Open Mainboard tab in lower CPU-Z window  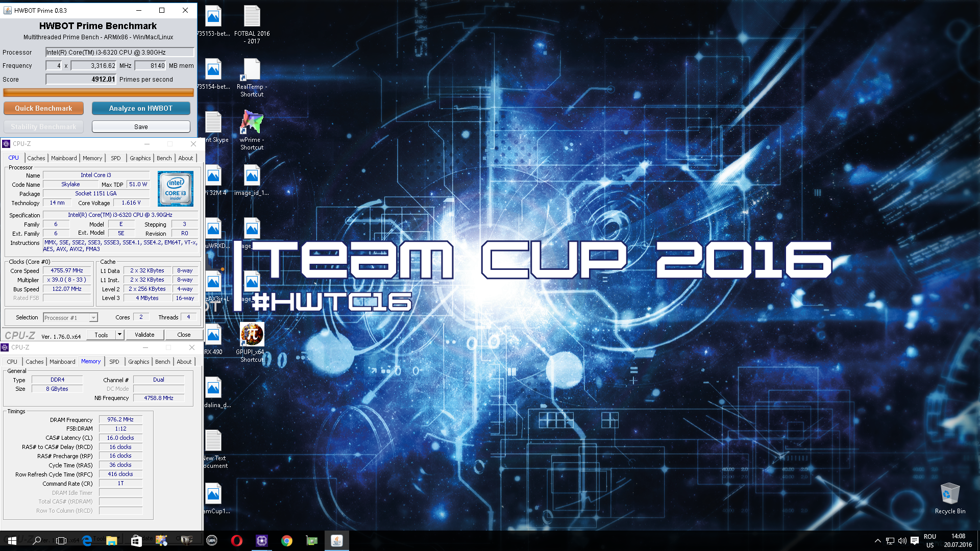pos(62,362)
